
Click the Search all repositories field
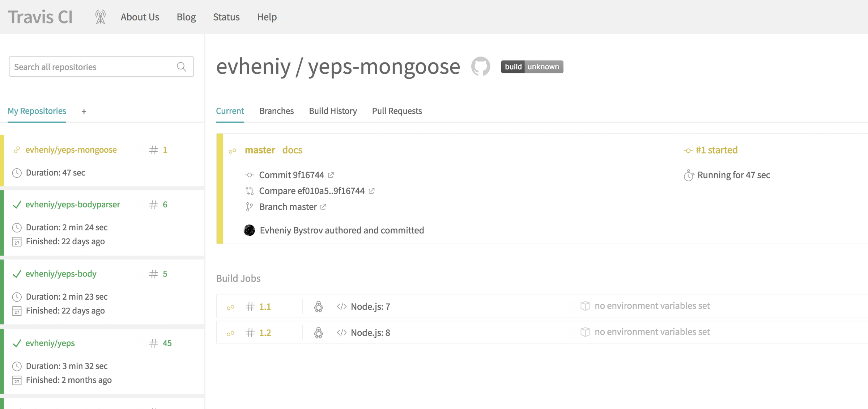pyautogui.click(x=92, y=67)
